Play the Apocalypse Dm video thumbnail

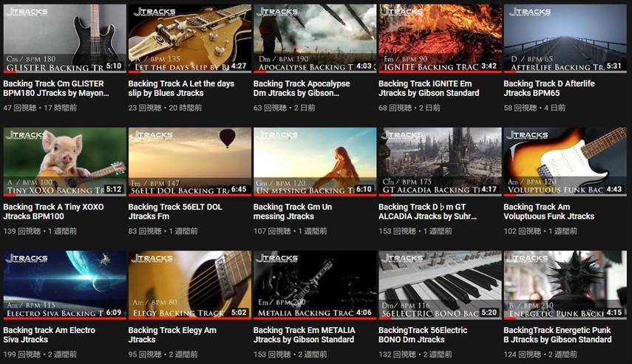315,38
